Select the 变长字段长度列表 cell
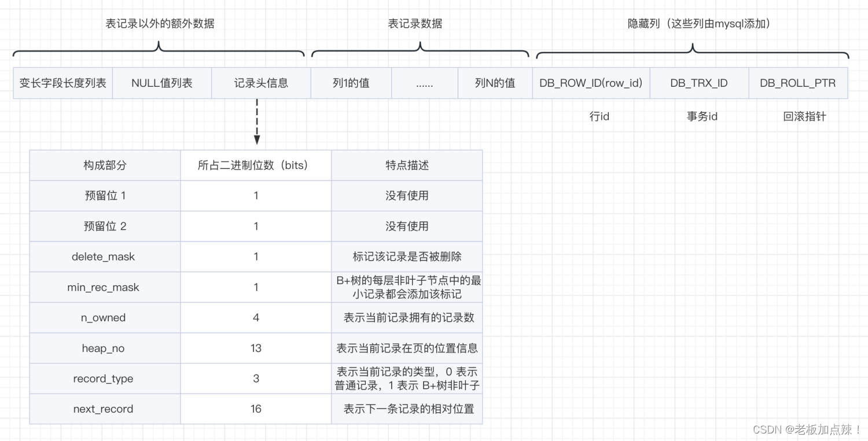Viewport: 868px width, 441px height. point(62,83)
